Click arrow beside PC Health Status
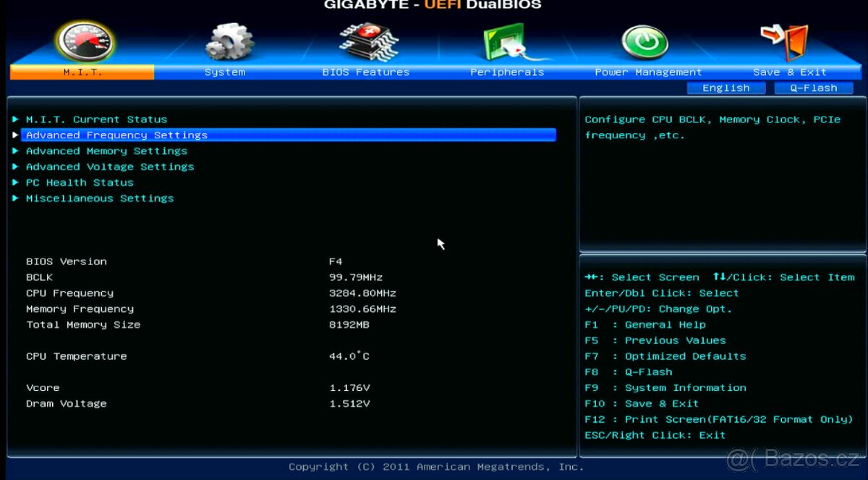 (15, 182)
